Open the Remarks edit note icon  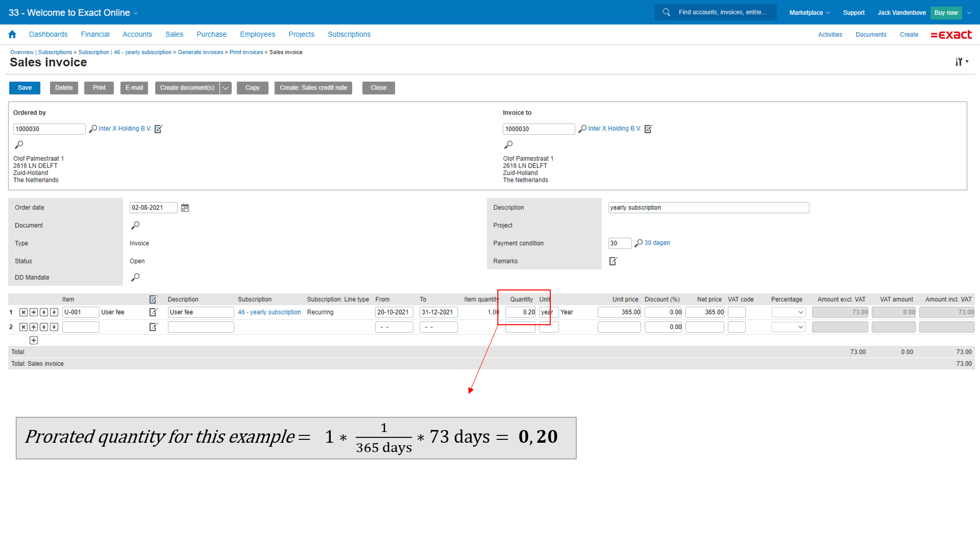click(613, 261)
